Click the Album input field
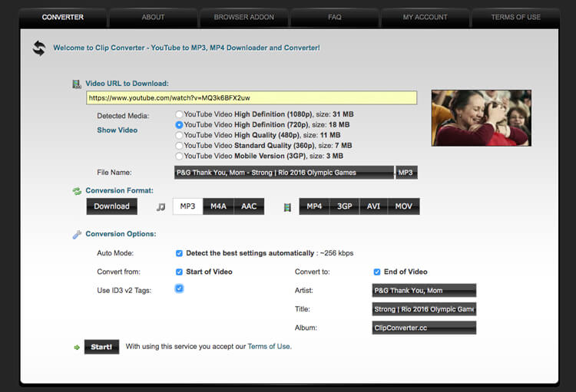 click(424, 328)
